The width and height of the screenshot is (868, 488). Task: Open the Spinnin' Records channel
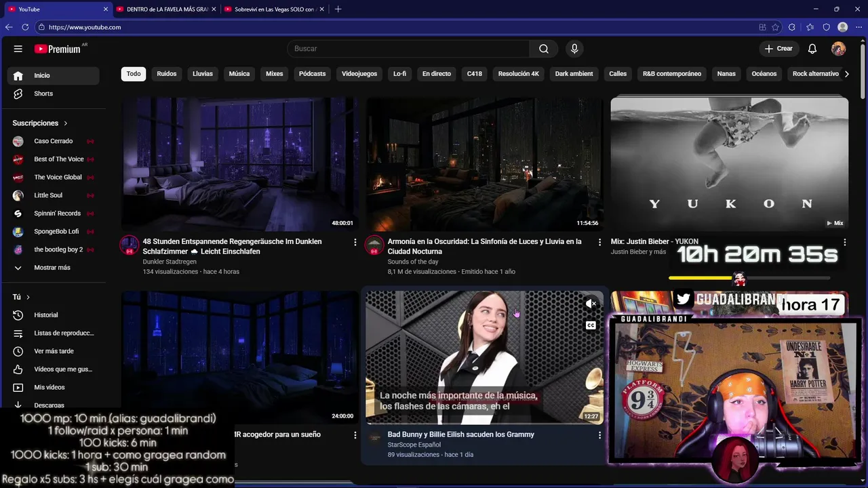coord(54,213)
